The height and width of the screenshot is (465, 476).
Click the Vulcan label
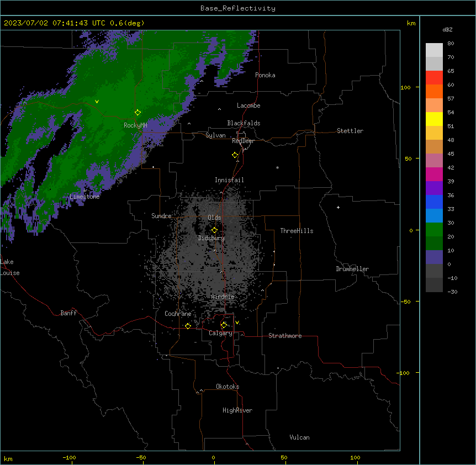(299, 437)
